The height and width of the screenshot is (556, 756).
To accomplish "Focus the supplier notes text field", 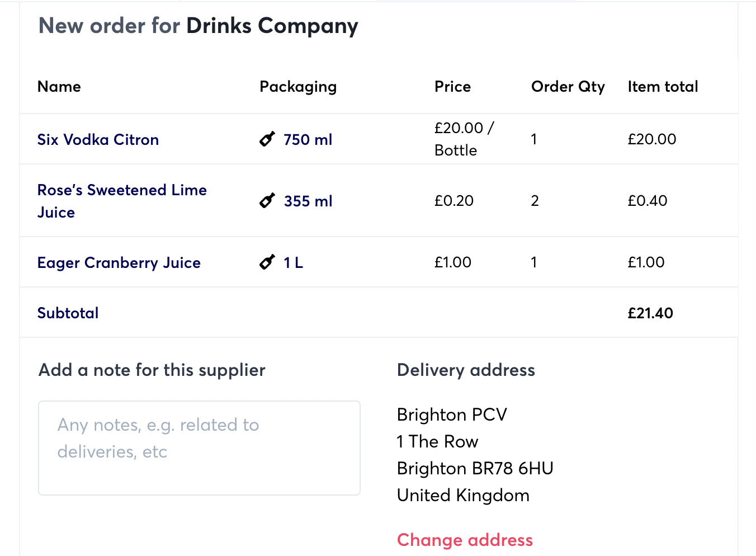I will (199, 447).
